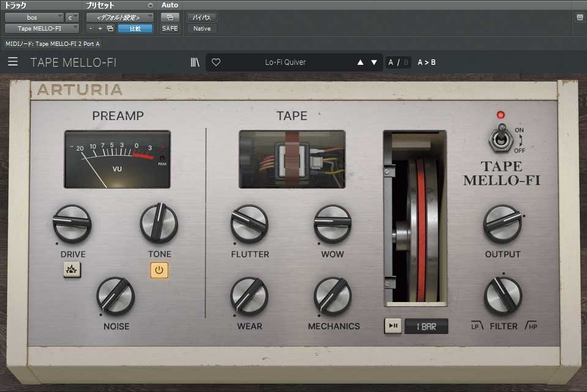Click the ARTURIA logo

80,90
